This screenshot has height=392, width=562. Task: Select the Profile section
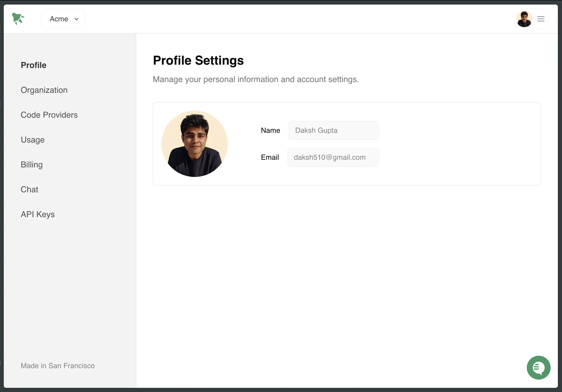tap(34, 65)
